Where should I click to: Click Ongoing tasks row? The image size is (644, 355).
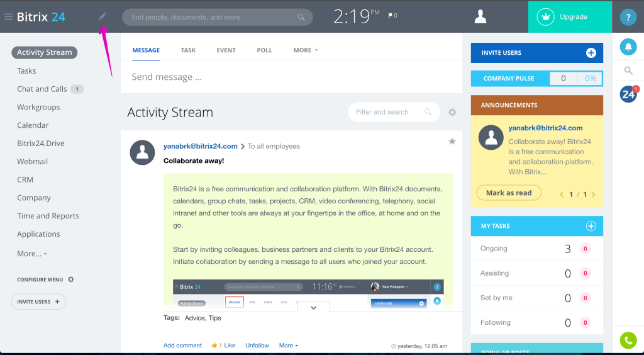pos(537,249)
